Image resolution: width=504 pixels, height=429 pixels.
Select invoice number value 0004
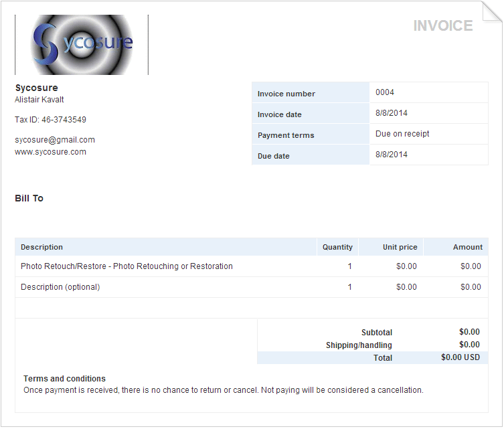point(385,92)
